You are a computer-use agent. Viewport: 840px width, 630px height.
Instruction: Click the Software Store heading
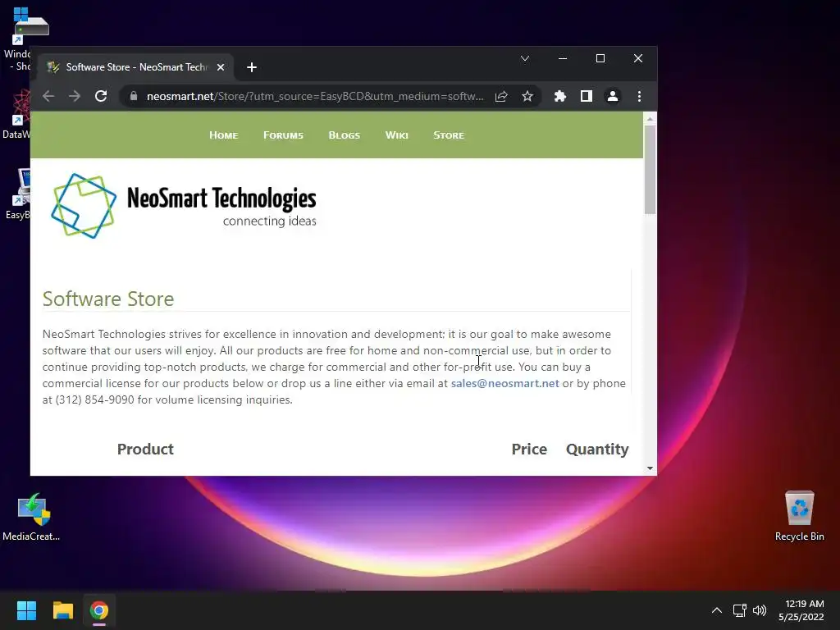pyautogui.click(x=108, y=299)
